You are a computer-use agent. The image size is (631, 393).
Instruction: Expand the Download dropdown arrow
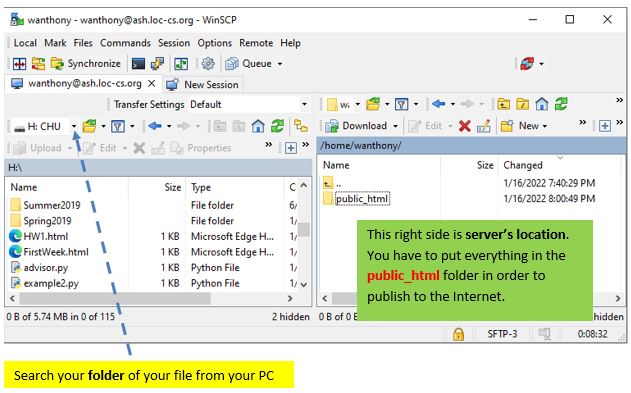tap(396, 126)
